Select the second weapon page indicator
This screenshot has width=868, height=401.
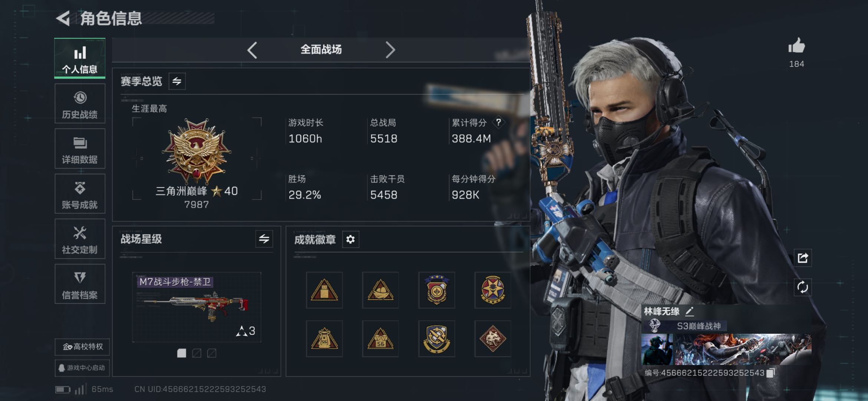(197, 353)
